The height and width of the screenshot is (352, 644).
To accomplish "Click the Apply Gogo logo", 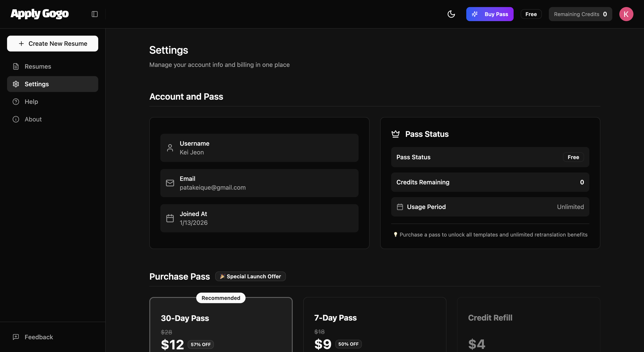I will (x=39, y=14).
